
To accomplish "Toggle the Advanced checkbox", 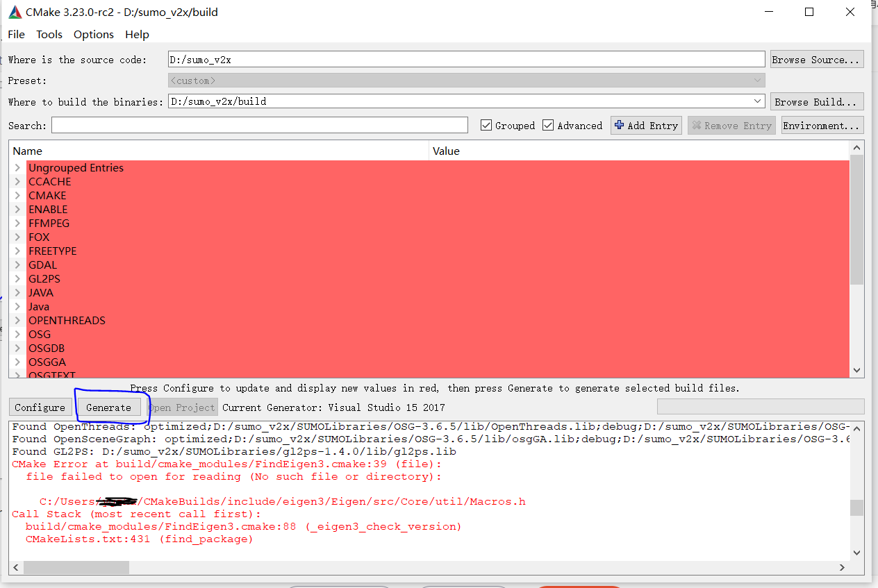I will 548,126.
